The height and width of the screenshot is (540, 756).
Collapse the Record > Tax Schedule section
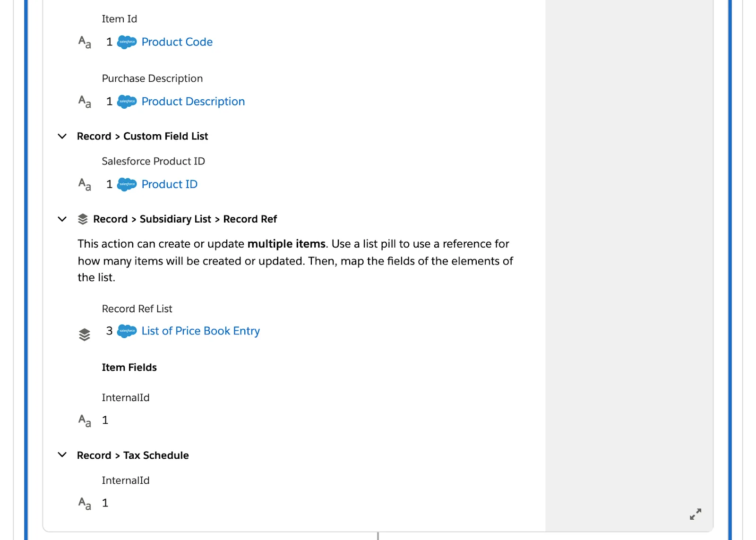tap(62, 454)
